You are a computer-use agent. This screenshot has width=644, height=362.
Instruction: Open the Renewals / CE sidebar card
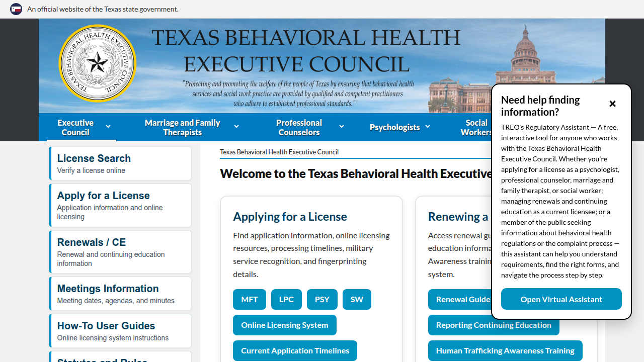click(120, 252)
